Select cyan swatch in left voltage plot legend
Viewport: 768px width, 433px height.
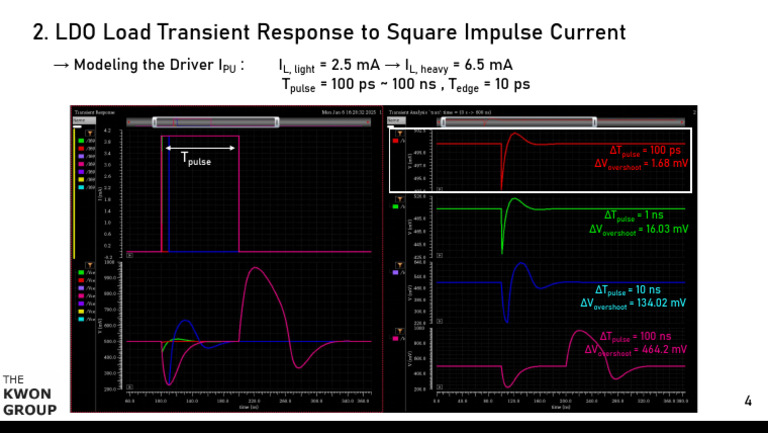click(81, 319)
